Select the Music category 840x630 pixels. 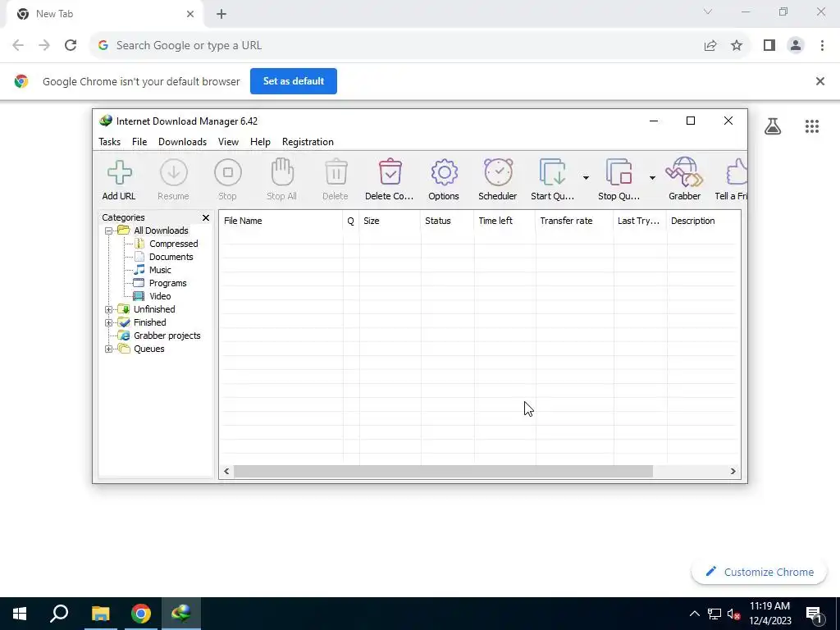[160, 270]
